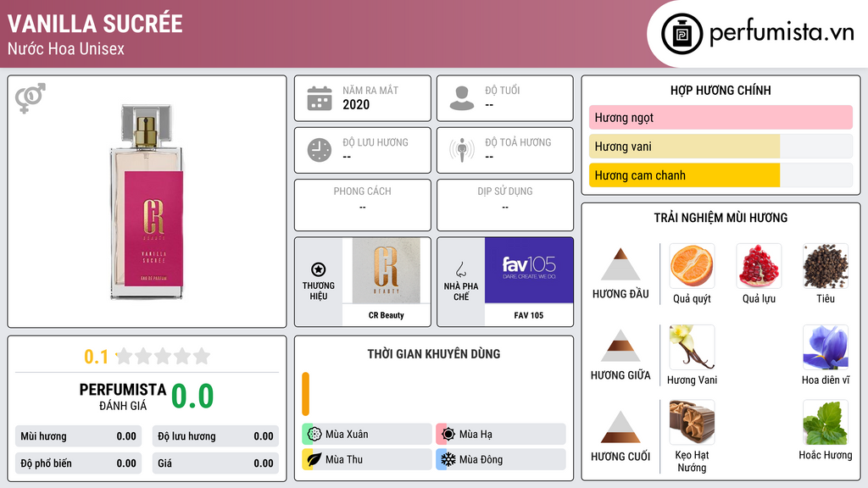This screenshot has height=488, width=868.
Task: Click the flower icon for Mùa Xuân
Action: coord(314,435)
